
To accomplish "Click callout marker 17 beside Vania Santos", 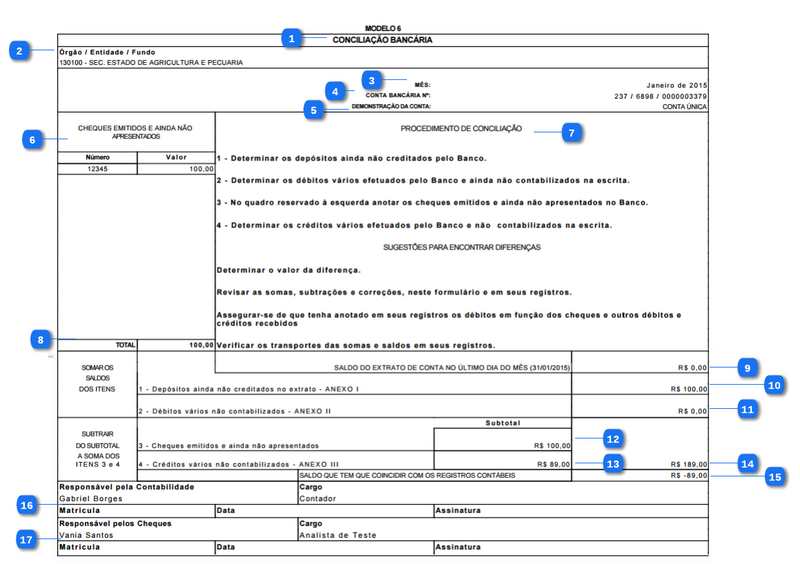I will tap(31, 539).
